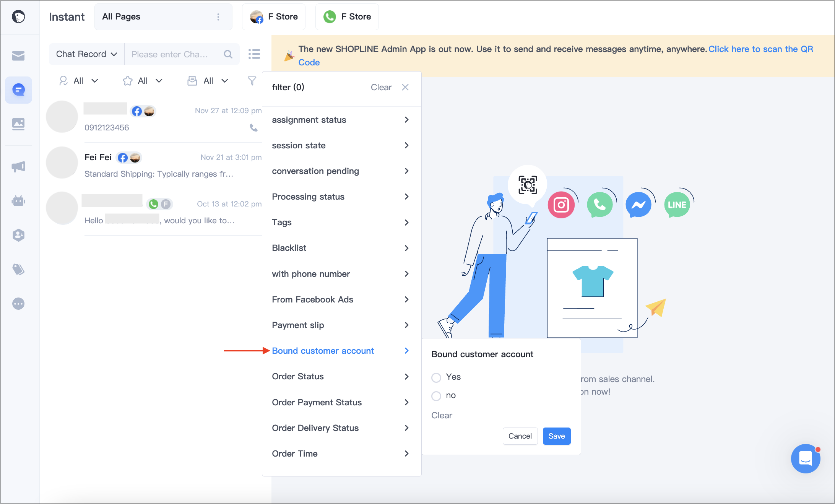835x504 pixels.
Task: Click the Messenger channel icon
Action: (x=638, y=205)
